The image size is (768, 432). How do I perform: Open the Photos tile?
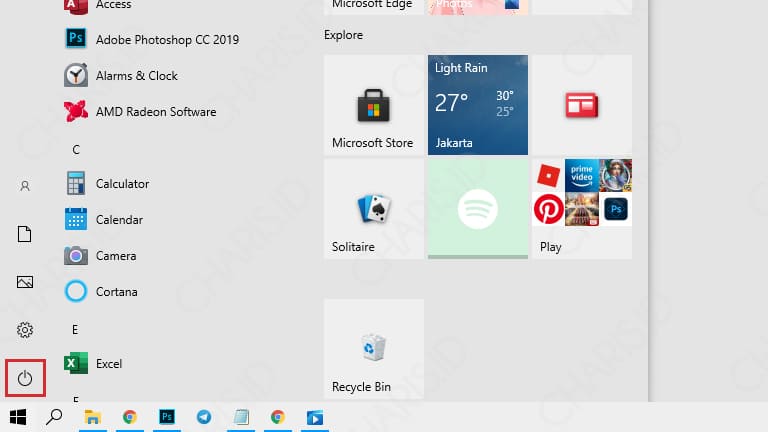tap(478, 7)
